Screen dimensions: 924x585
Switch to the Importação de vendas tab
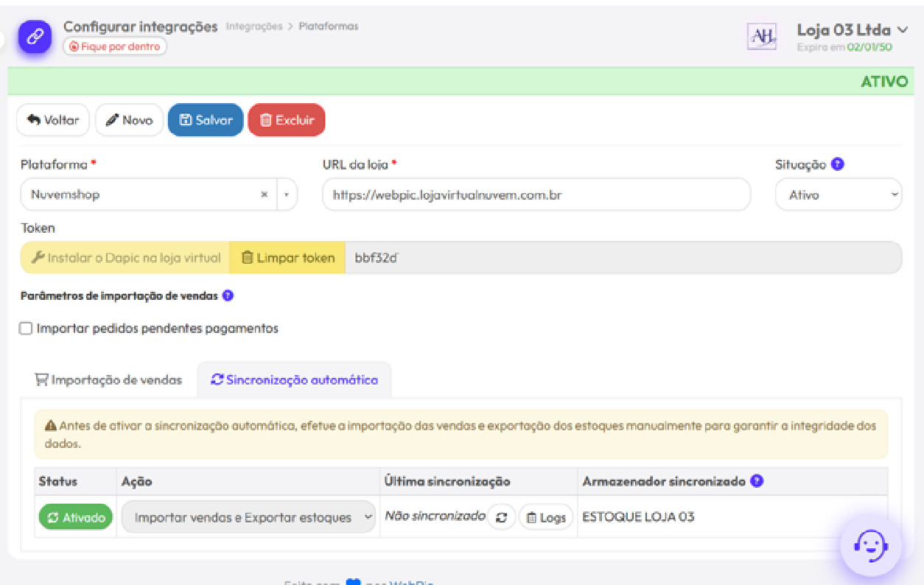[x=111, y=379]
